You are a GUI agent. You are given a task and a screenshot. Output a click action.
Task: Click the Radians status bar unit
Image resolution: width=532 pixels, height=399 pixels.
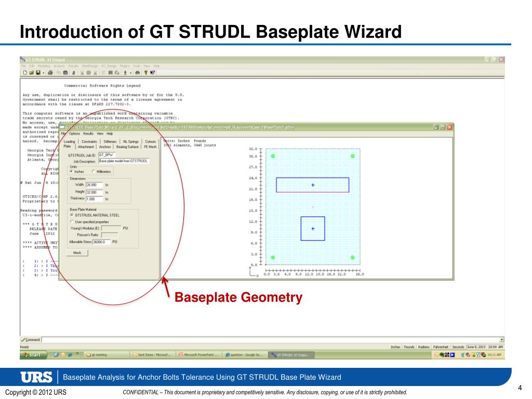coord(423,347)
